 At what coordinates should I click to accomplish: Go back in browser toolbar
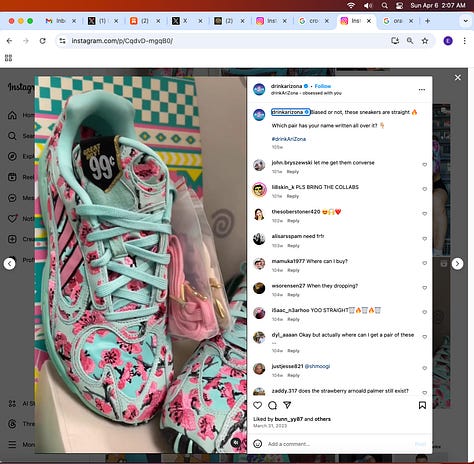9,41
